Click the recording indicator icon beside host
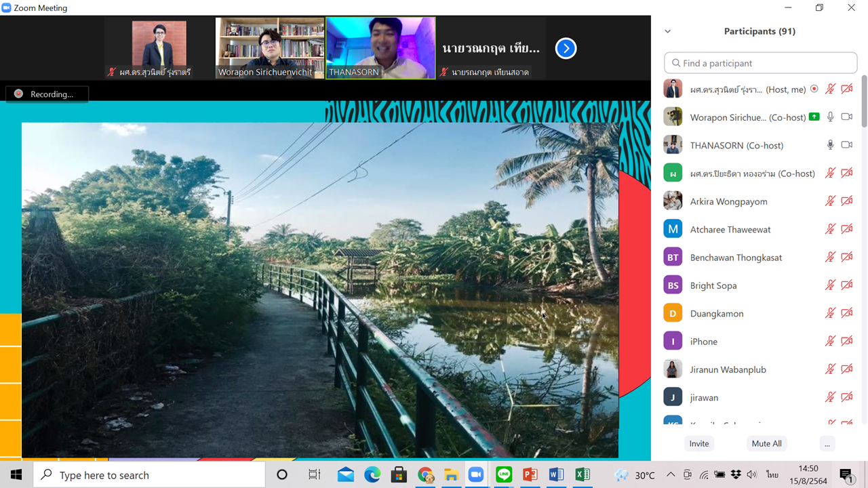The height and width of the screenshot is (488, 868). point(814,89)
